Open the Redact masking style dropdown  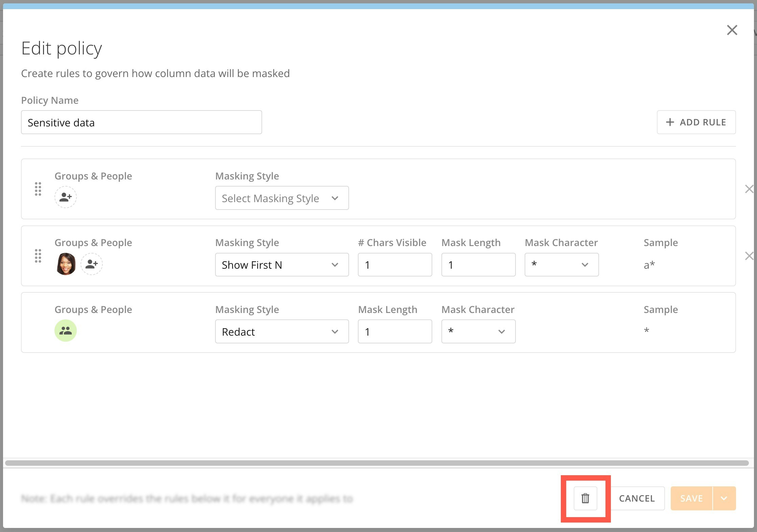(x=282, y=332)
